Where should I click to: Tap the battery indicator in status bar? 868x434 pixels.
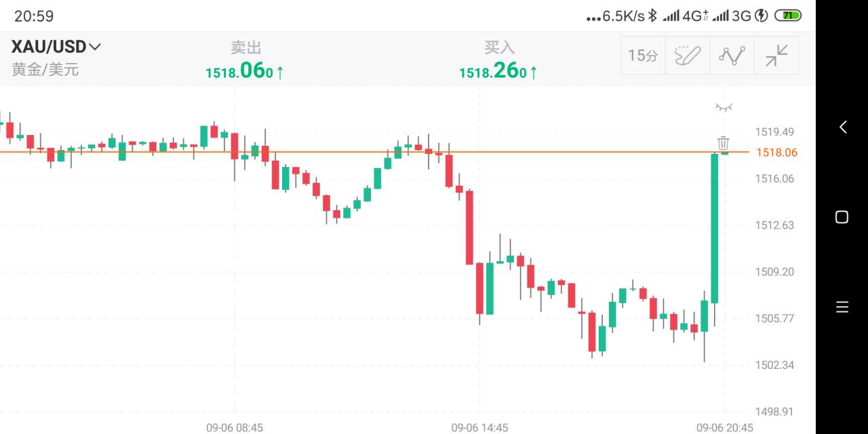pyautogui.click(x=788, y=15)
